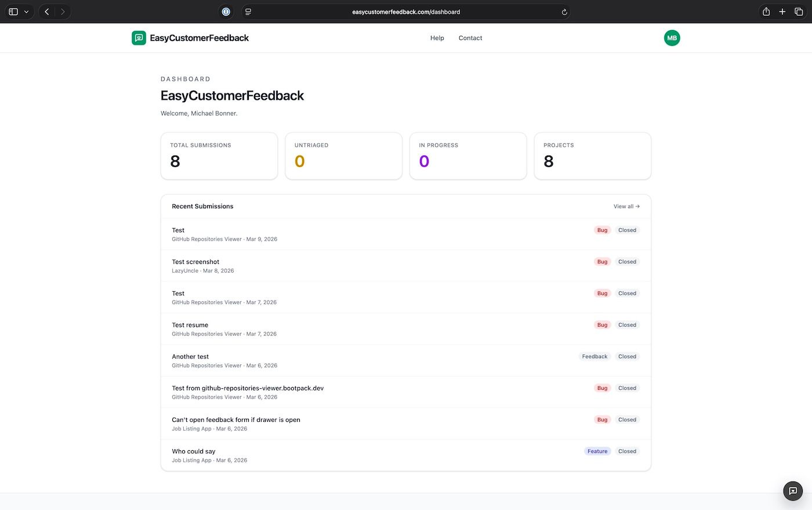The height and width of the screenshot is (510, 812).
Task: Open the Can't open feedback form submission
Action: pyautogui.click(x=236, y=419)
